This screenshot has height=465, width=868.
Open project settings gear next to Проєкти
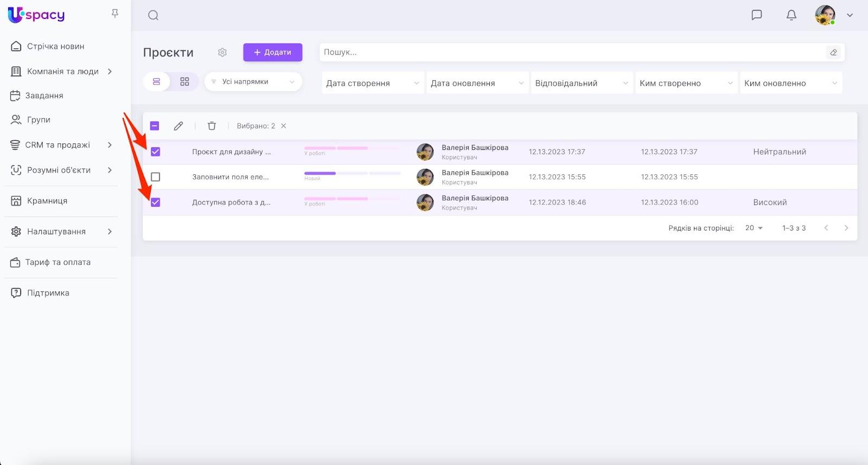(x=222, y=53)
